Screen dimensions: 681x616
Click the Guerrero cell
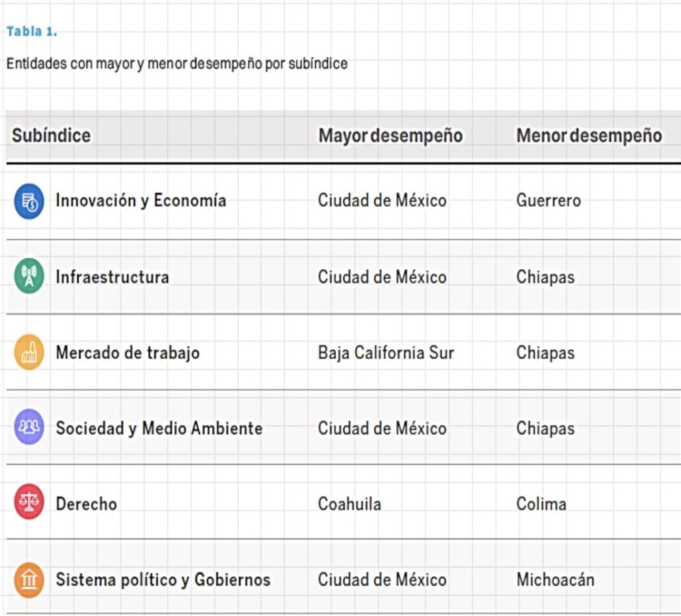coord(548,201)
